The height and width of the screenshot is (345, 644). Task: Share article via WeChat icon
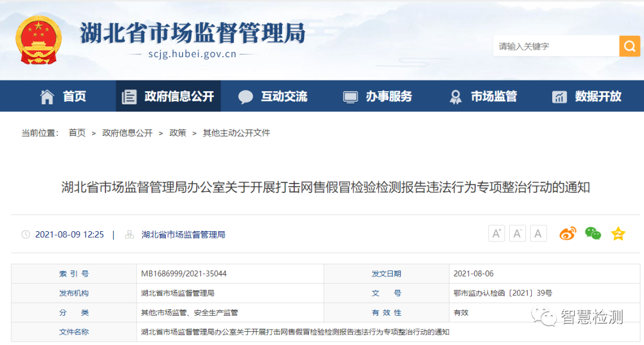click(593, 234)
